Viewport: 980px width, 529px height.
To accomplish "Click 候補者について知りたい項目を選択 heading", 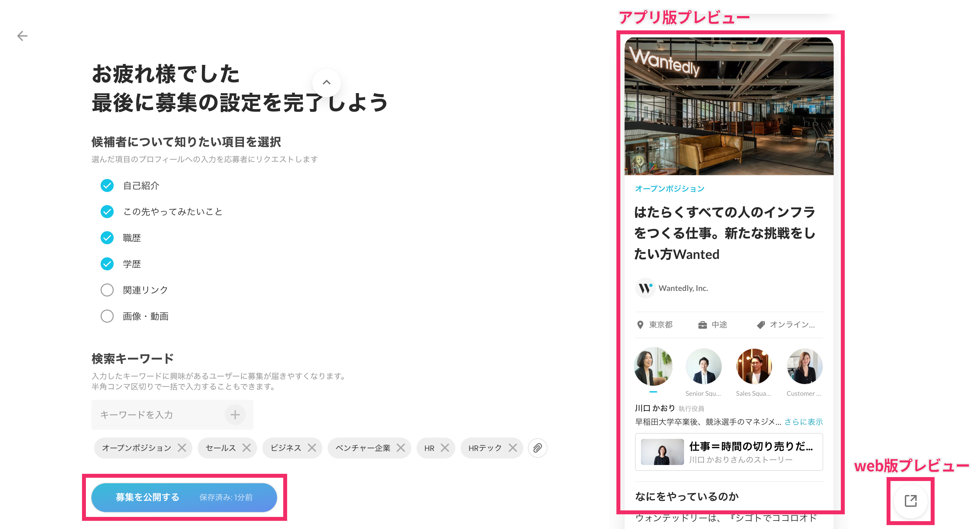I will [186, 142].
